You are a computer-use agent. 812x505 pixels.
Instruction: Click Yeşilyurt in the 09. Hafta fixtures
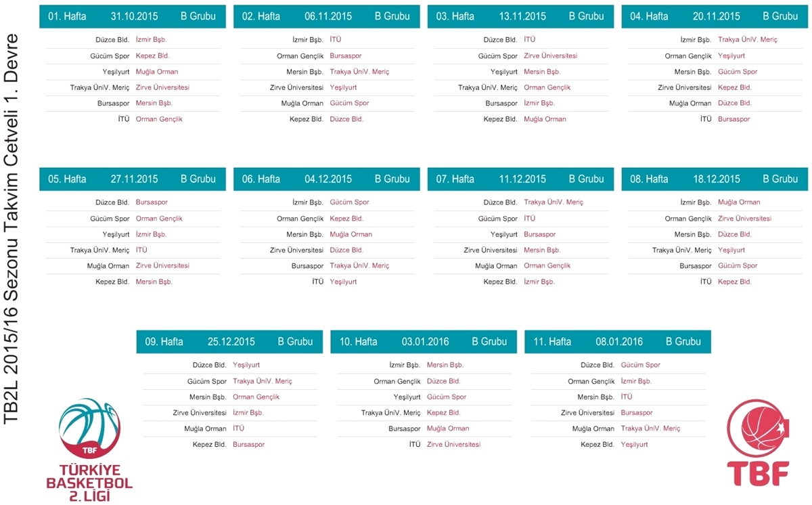(x=246, y=365)
